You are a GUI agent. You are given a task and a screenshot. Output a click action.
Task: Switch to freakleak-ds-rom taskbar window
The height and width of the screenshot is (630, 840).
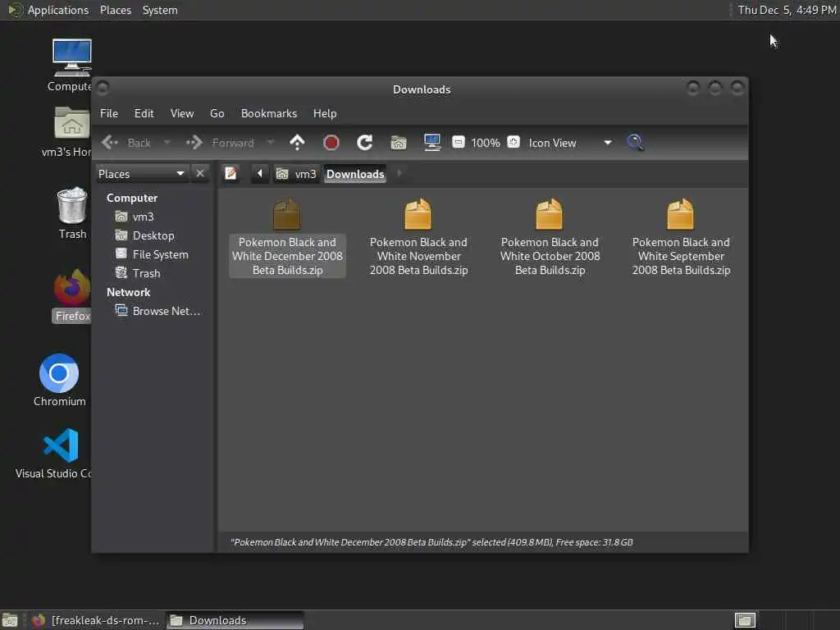point(97,620)
